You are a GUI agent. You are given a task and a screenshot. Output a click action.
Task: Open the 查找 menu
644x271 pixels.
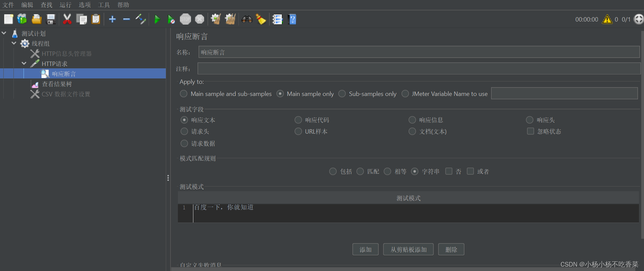tap(46, 5)
